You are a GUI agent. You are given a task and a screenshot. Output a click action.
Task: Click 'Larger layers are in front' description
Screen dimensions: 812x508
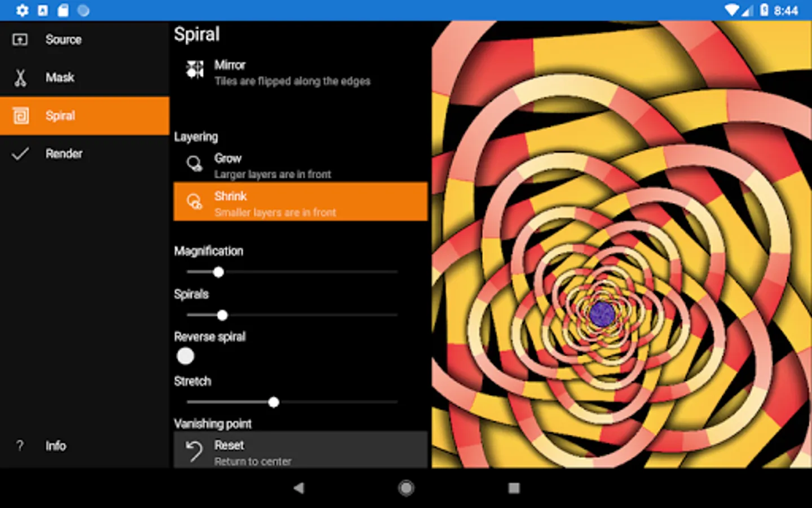pos(272,174)
